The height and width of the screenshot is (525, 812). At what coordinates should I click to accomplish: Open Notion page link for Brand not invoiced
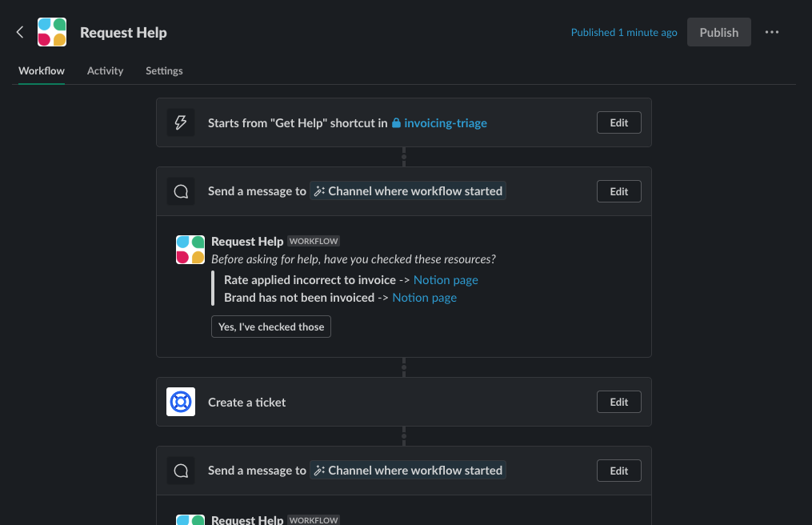pyautogui.click(x=424, y=298)
